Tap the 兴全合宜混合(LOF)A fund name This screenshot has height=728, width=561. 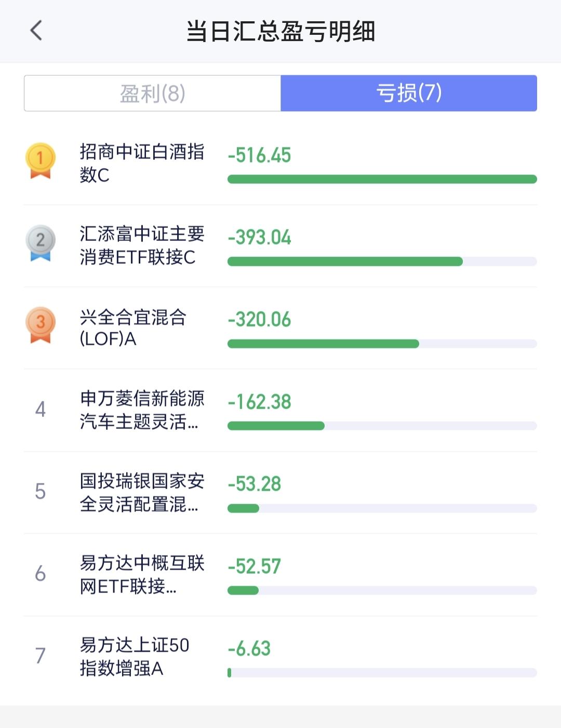[x=133, y=328]
